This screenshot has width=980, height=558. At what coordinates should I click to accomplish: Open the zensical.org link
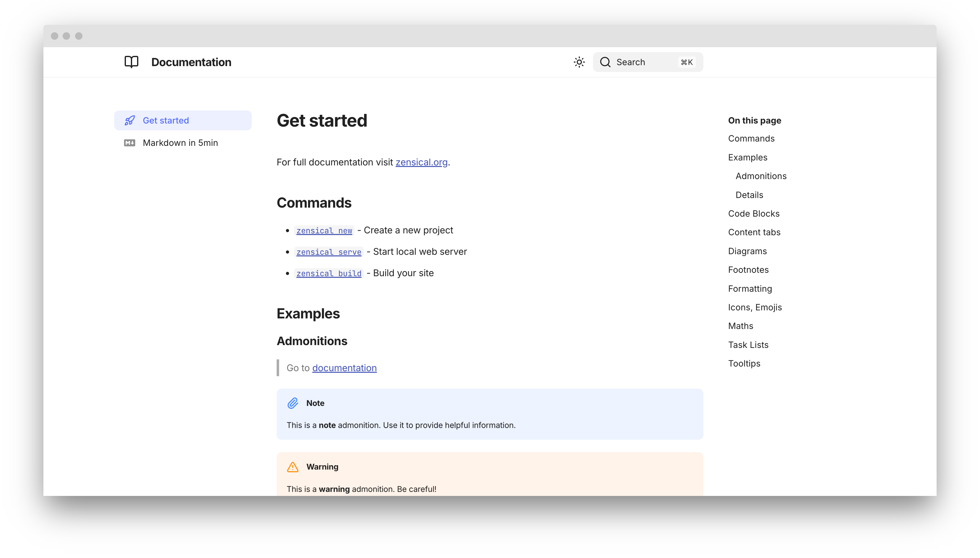[x=421, y=162]
